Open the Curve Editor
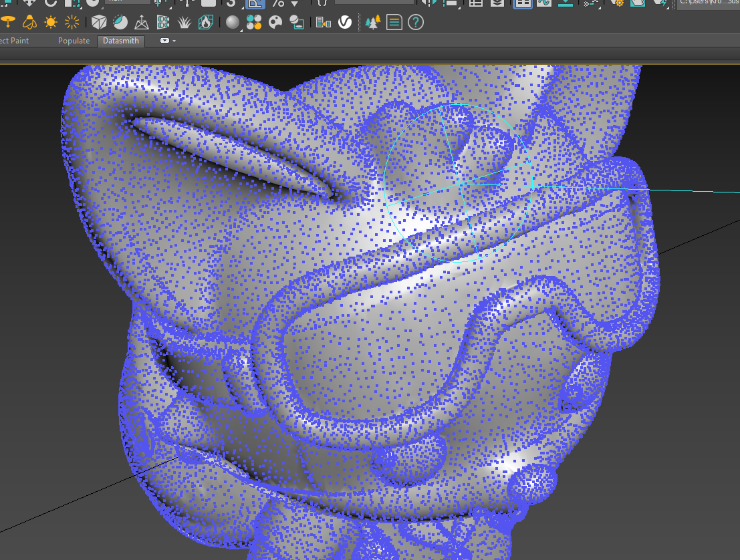The width and height of the screenshot is (740, 560). [x=543, y=4]
